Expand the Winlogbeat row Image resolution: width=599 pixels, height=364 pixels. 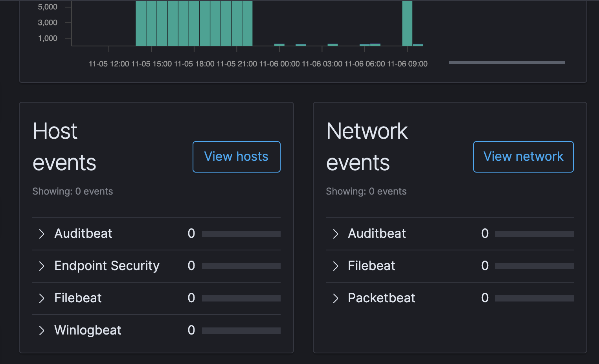click(42, 331)
